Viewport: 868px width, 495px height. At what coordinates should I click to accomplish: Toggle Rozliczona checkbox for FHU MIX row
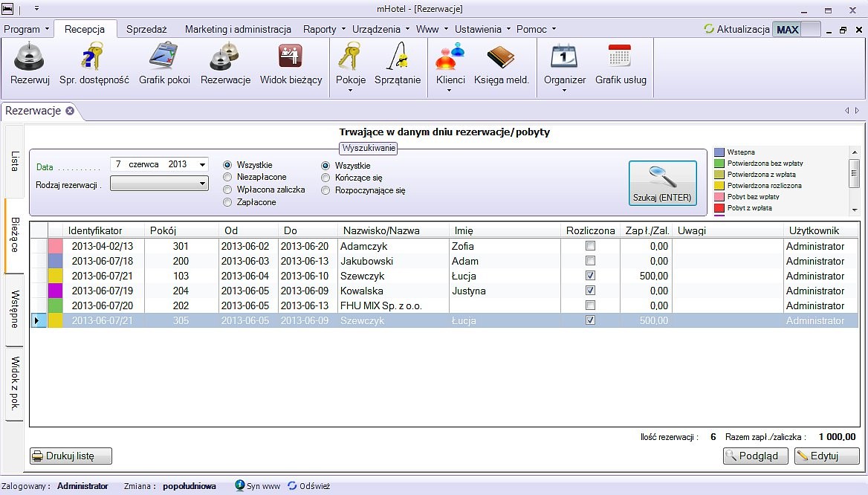(x=590, y=305)
